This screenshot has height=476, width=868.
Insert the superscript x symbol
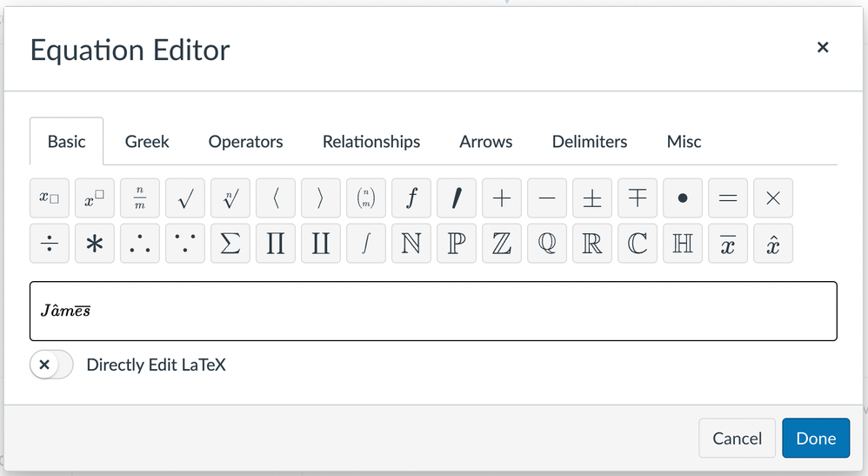[94, 198]
